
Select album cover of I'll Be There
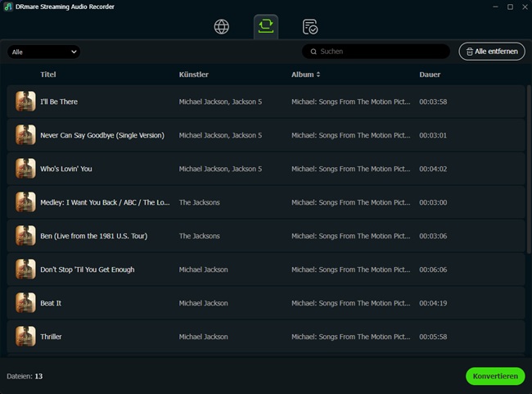point(25,102)
